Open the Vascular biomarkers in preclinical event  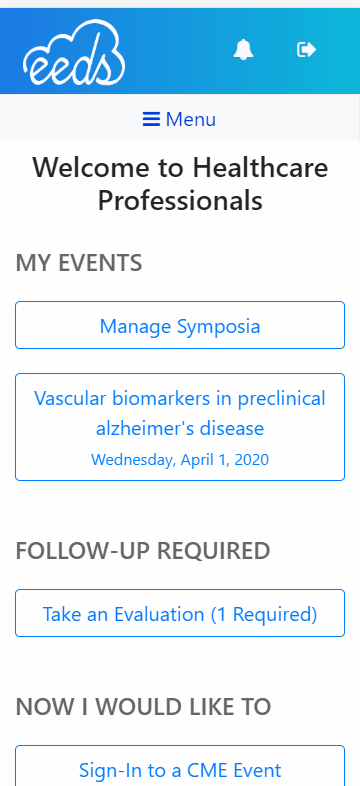point(180,427)
